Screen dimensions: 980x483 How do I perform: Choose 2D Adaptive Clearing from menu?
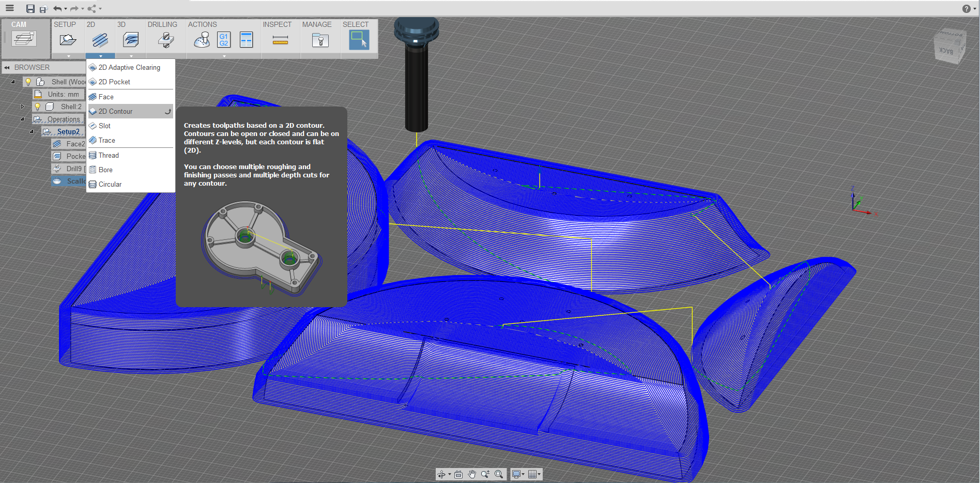[131, 67]
